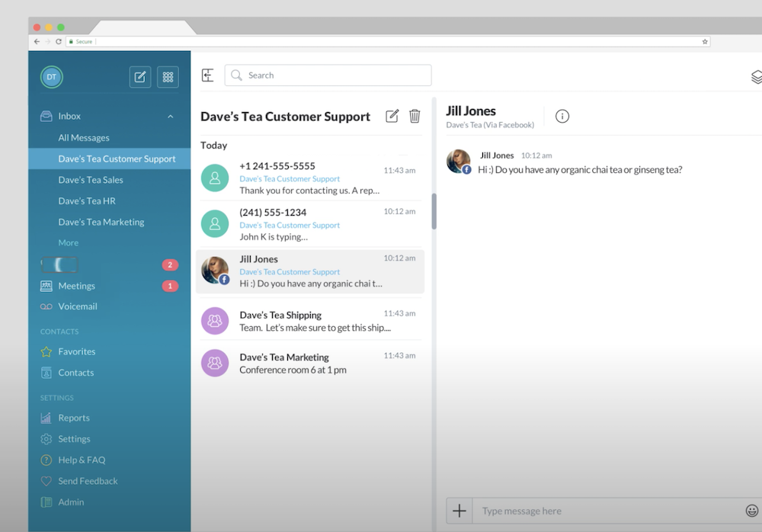Image resolution: width=762 pixels, height=532 pixels.
Task: Open Voicemail section
Action: click(77, 306)
